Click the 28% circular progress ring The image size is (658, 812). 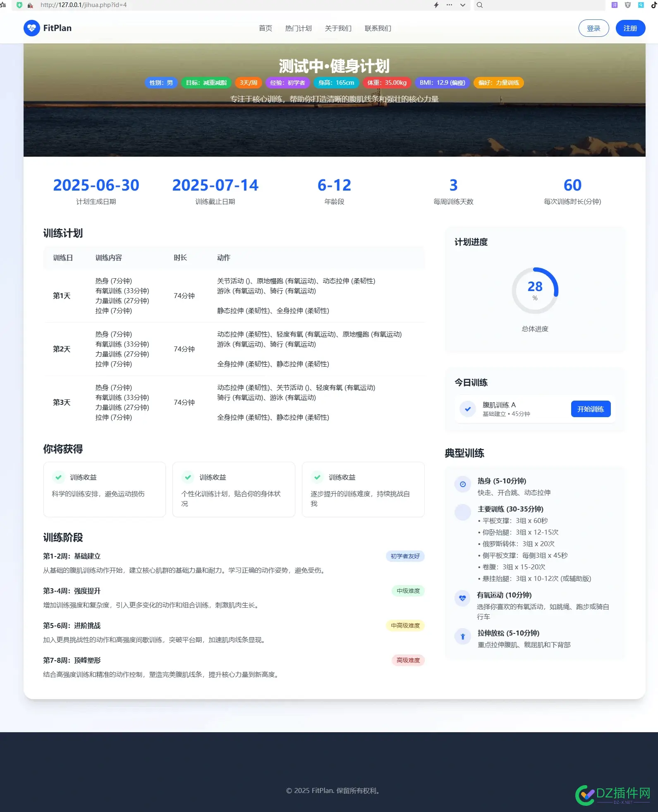tap(534, 290)
